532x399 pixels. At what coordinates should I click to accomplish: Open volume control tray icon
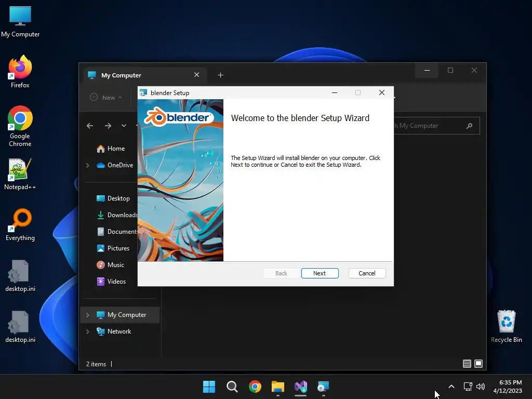(481, 387)
